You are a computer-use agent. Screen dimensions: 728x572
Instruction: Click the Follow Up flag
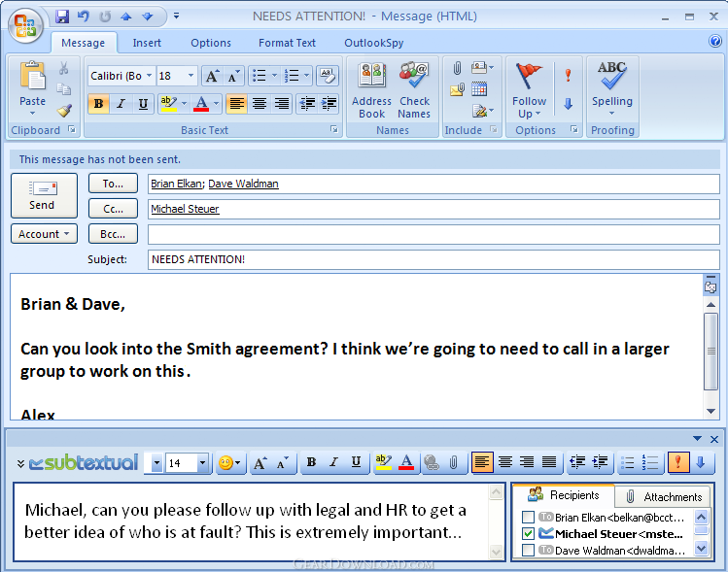pos(529,90)
